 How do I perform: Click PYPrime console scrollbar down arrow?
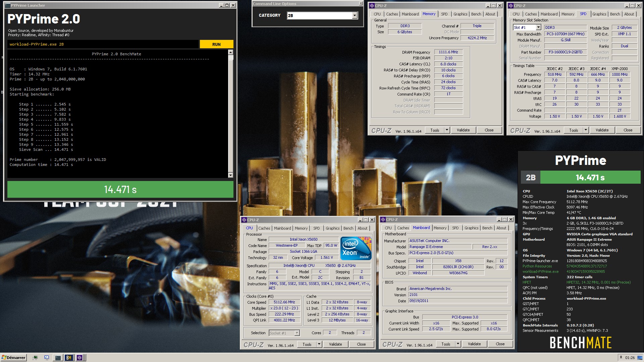pos(230,175)
